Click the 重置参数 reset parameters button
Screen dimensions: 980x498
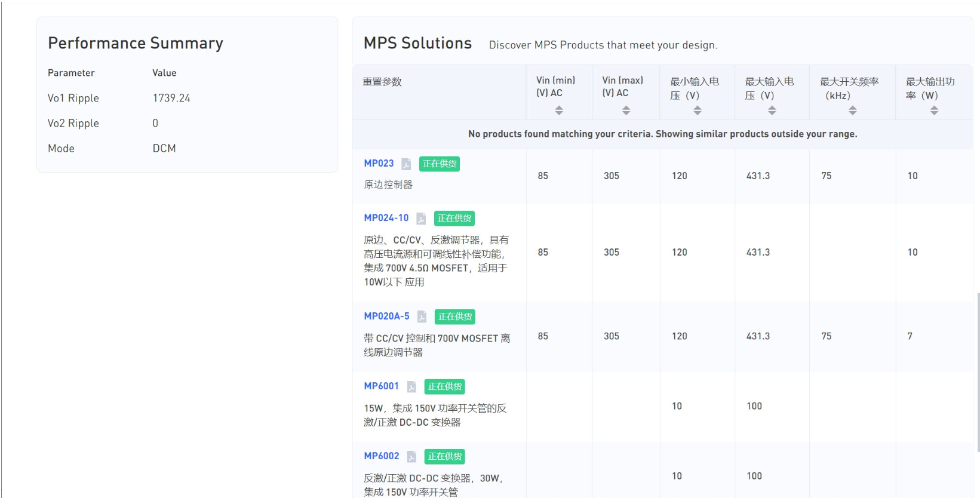[x=382, y=82]
